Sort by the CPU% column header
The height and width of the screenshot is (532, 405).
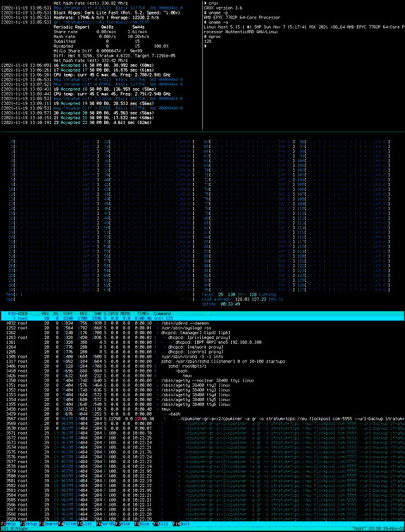pos(113,313)
